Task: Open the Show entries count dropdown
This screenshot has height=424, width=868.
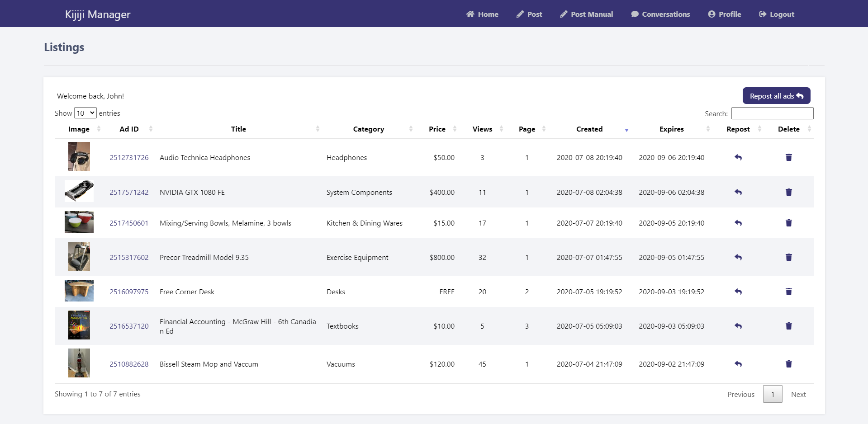Action: click(85, 113)
